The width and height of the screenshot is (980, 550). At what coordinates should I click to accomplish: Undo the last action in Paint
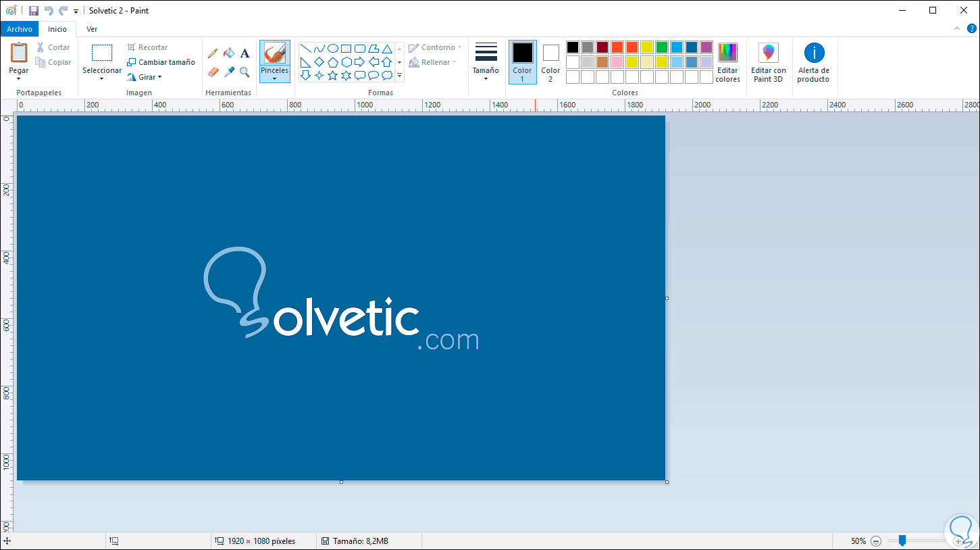[48, 11]
